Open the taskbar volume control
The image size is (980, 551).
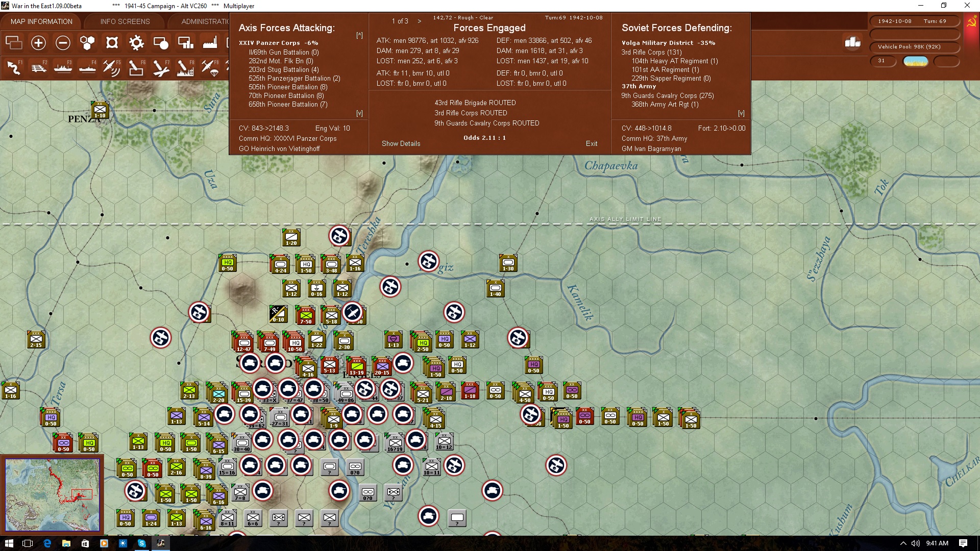point(916,543)
